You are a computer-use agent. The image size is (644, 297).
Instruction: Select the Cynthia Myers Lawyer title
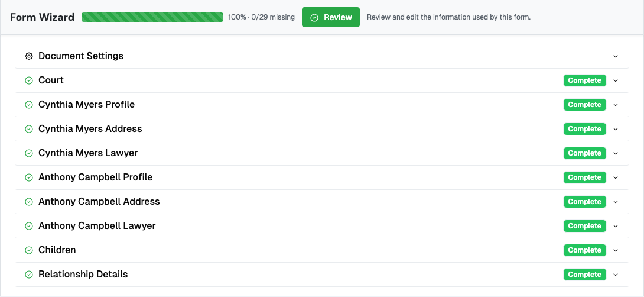88,153
